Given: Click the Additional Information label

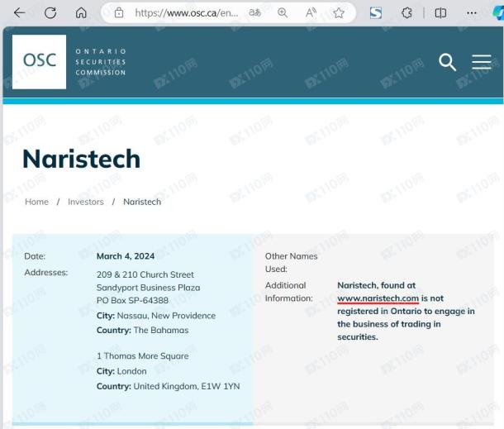Looking at the screenshot, I should pos(288,292).
